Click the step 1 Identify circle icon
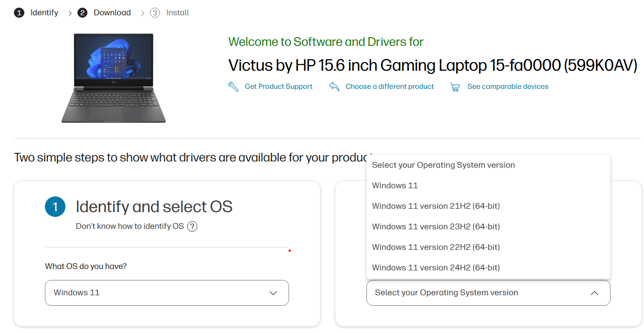 (x=19, y=13)
